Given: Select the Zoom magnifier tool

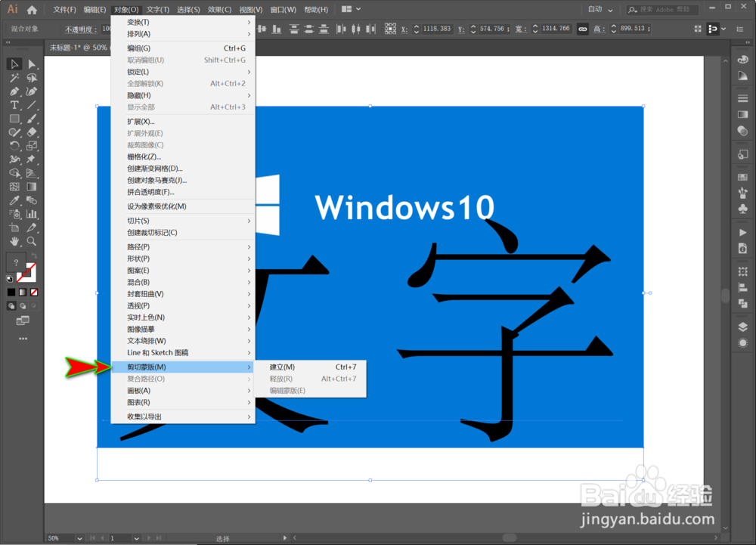Looking at the screenshot, I should click(32, 241).
